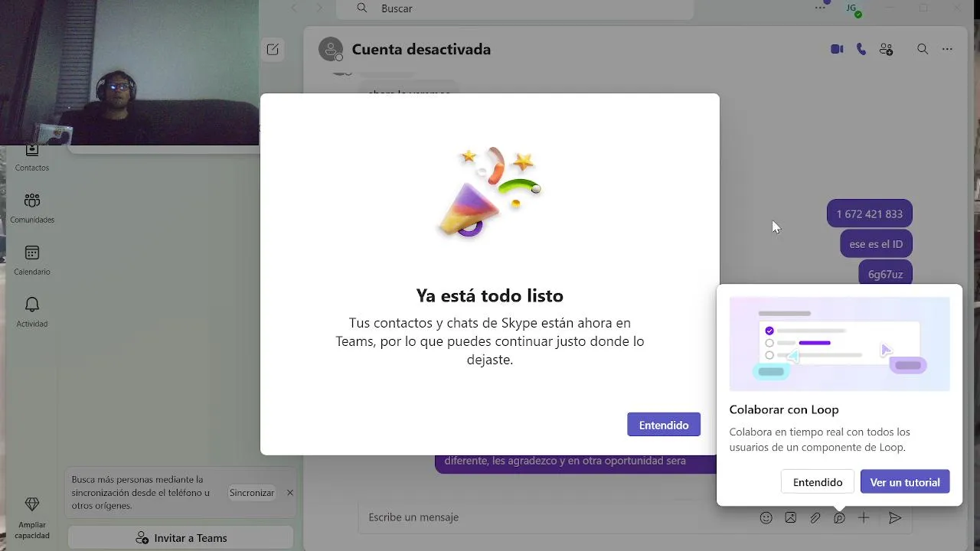Screen dimensions: 980x551
Task: Attach a file with the paperclip icon
Action: coord(815,518)
